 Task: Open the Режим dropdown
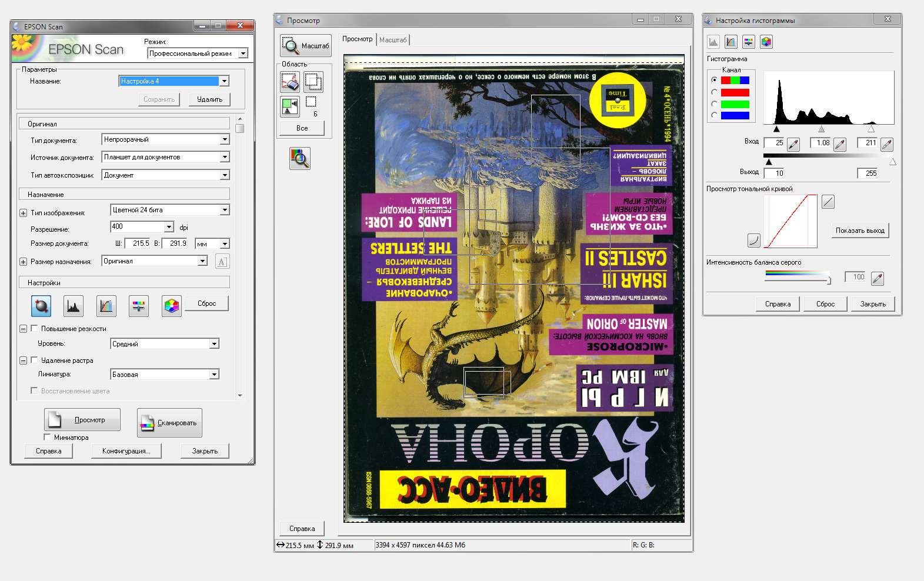(x=198, y=54)
